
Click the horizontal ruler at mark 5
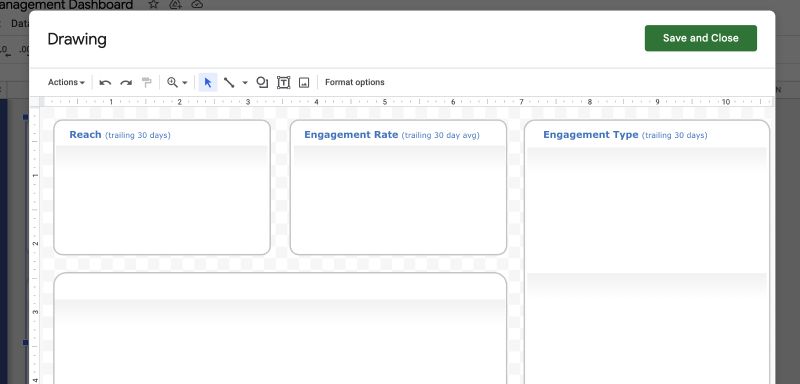click(385, 102)
